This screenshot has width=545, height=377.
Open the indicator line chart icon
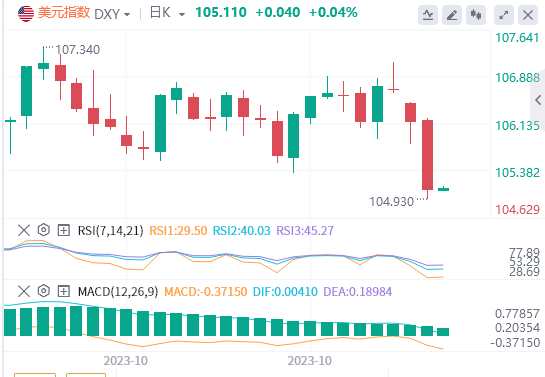click(428, 15)
